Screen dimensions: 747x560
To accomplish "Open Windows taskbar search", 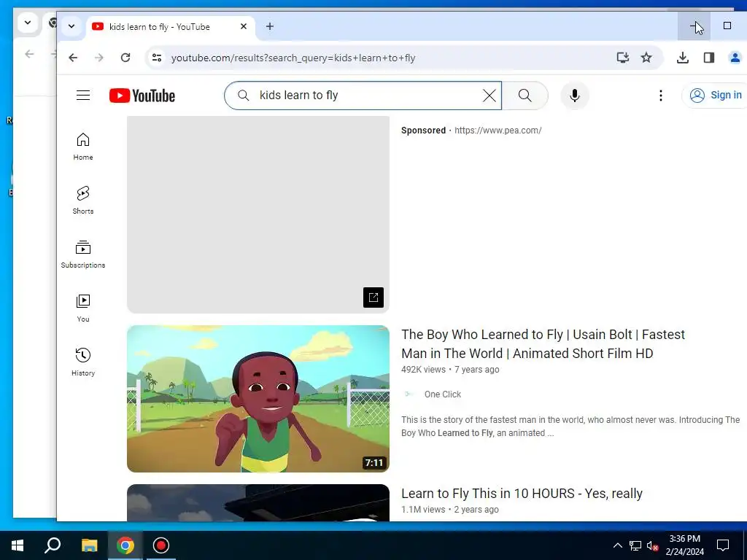I will point(53,545).
